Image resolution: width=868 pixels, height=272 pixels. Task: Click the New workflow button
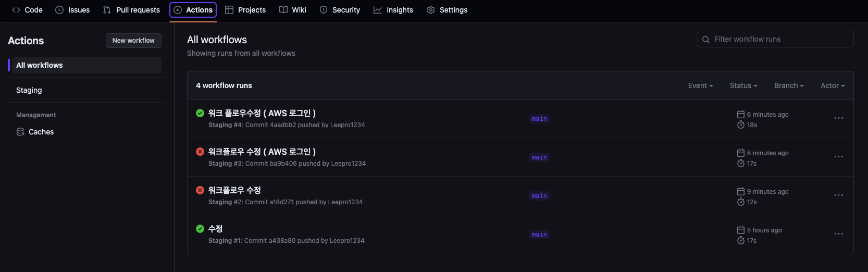133,41
